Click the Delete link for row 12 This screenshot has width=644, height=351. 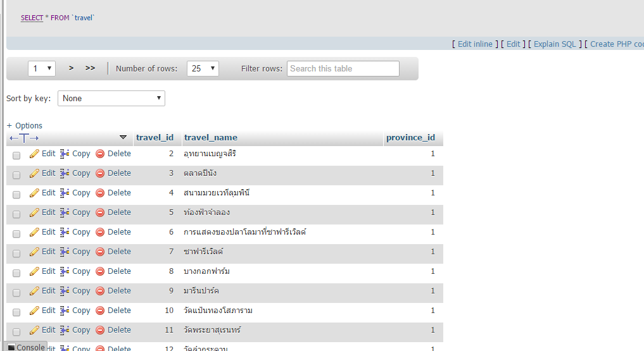coord(119,348)
